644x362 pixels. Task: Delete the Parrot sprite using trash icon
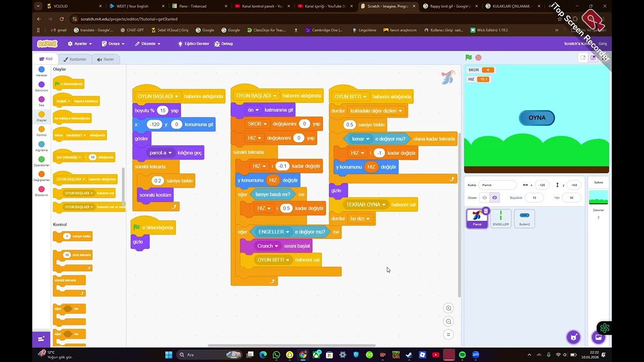click(x=486, y=211)
